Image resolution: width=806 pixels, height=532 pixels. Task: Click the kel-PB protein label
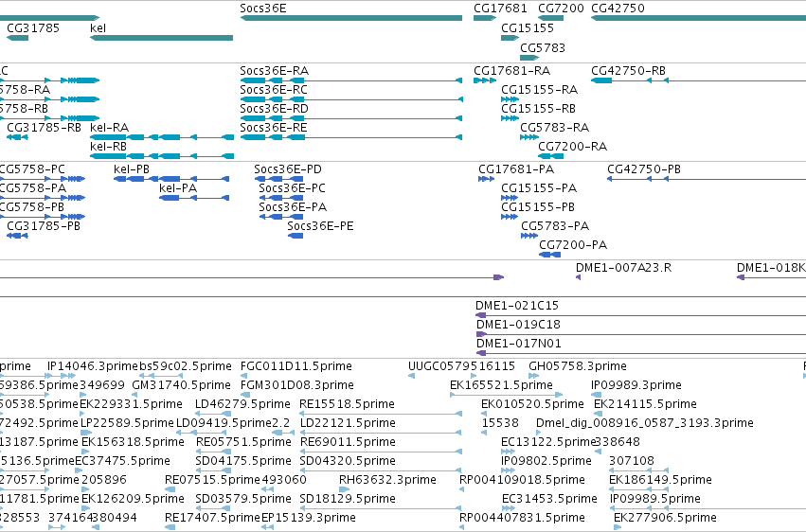(132, 168)
